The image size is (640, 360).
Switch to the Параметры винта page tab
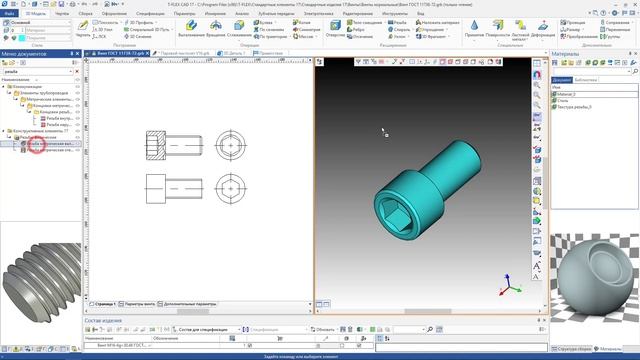(137, 304)
